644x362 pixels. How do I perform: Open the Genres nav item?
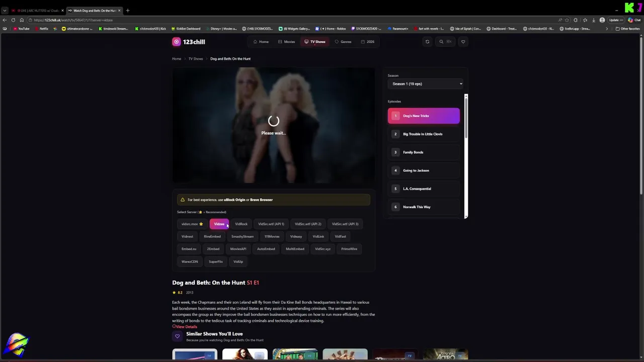tap(343, 42)
